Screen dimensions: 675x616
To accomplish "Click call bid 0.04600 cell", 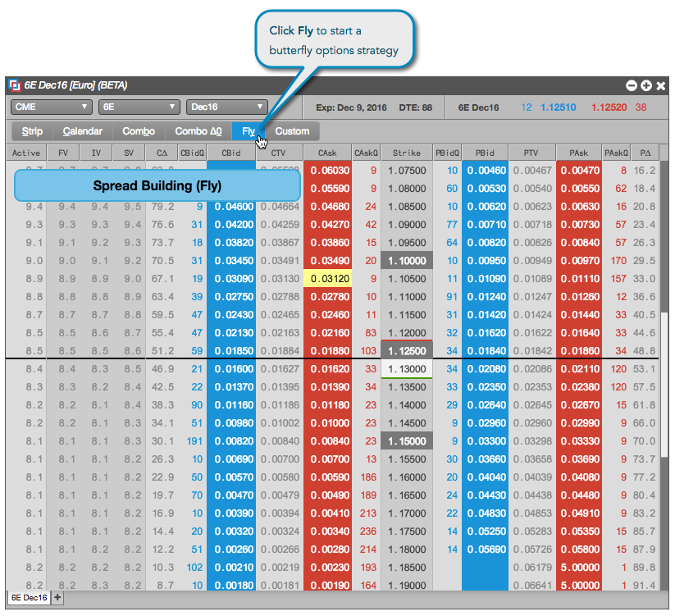I will [231, 206].
